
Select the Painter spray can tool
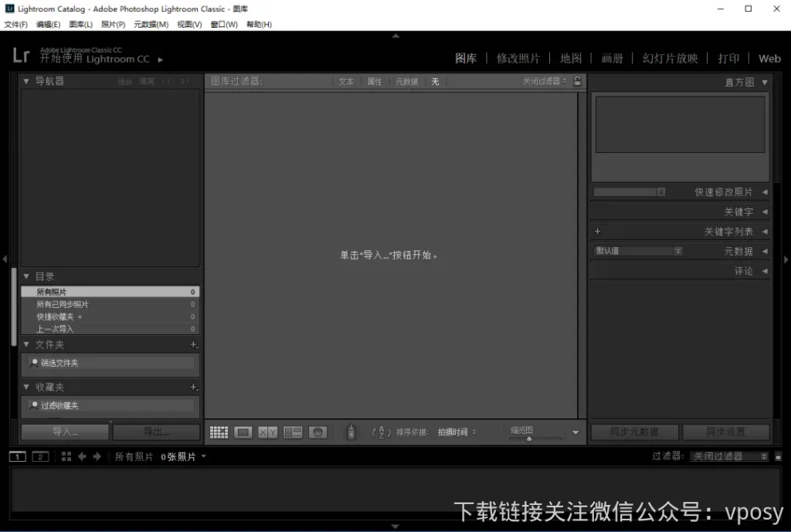click(351, 432)
